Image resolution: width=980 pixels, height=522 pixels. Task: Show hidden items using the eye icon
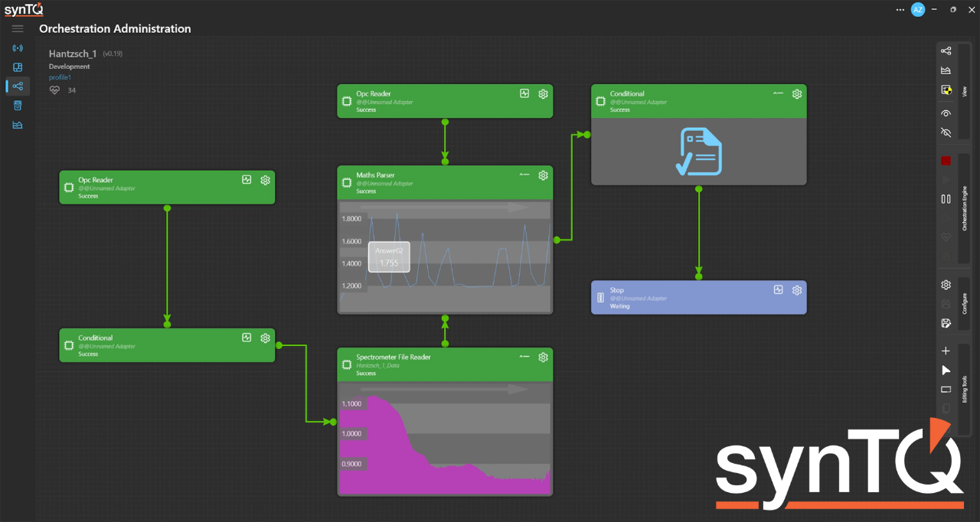coord(946,113)
